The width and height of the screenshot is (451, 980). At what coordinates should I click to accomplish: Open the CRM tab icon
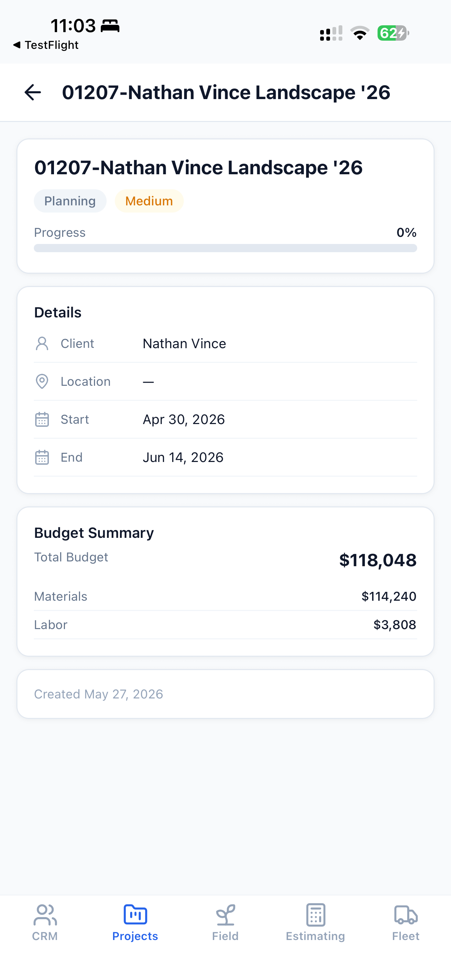point(45,915)
